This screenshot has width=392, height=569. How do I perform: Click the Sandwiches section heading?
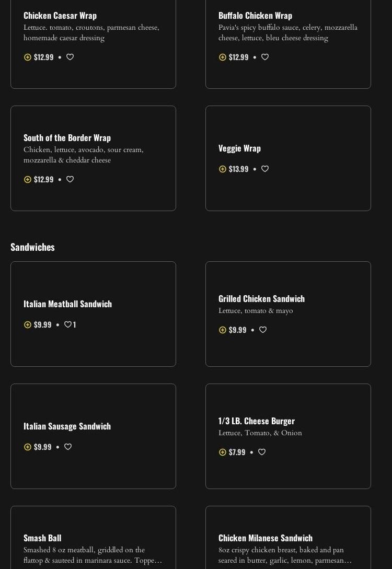tap(32, 247)
